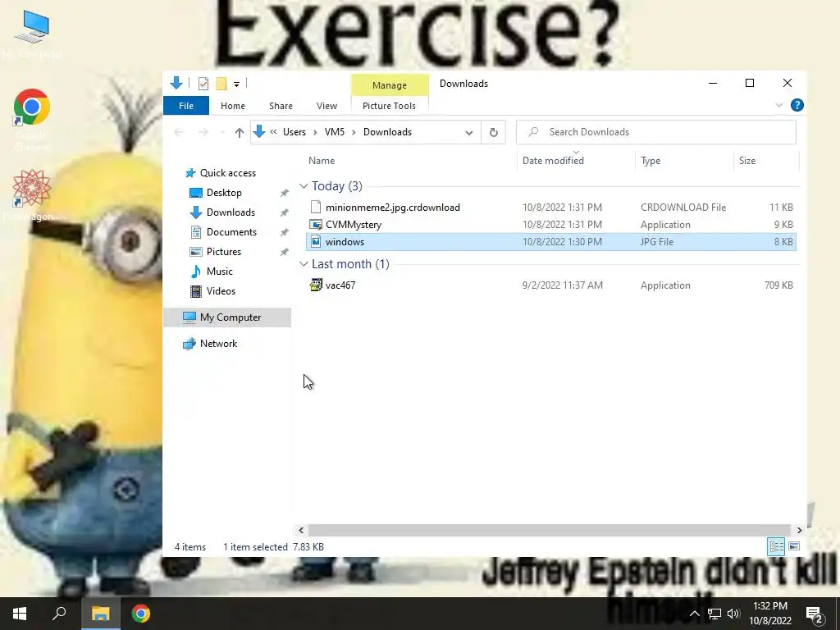Click the pin icon next to Documents

point(284,232)
